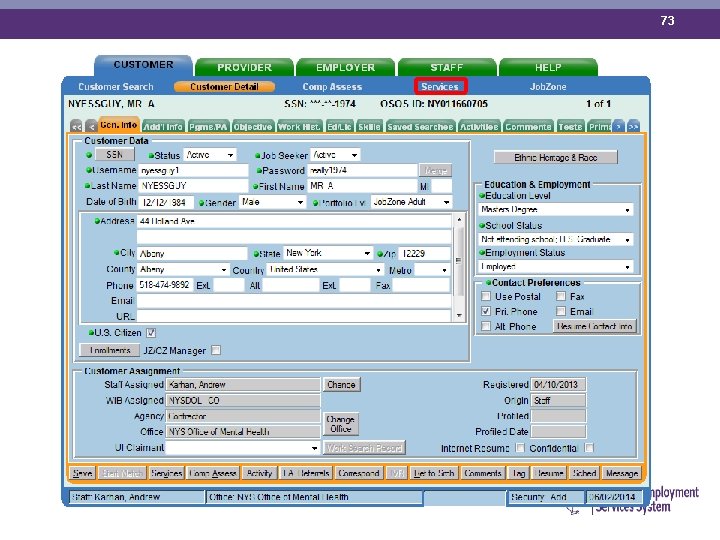720x540 pixels.
Task: Click Ethnic Heritage & Race button
Action: [556, 158]
